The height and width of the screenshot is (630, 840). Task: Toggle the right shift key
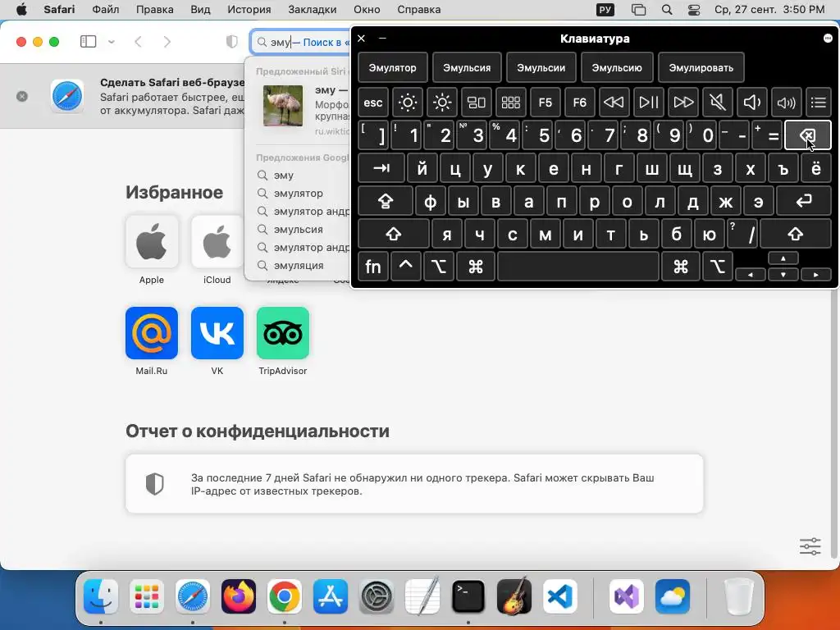795,234
